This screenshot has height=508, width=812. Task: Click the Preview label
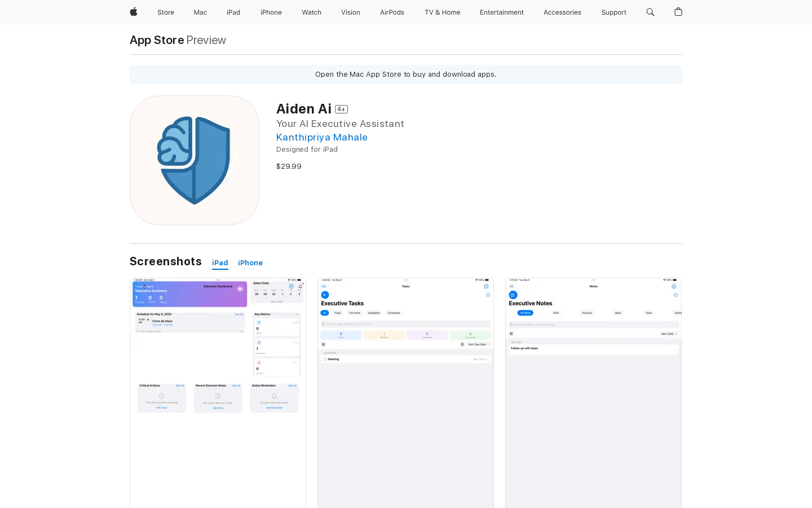pos(206,40)
